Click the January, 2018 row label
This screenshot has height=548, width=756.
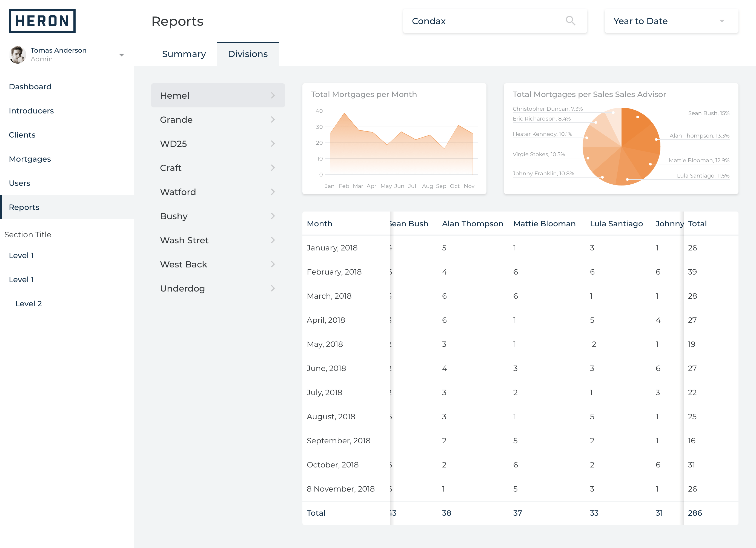pyautogui.click(x=332, y=248)
